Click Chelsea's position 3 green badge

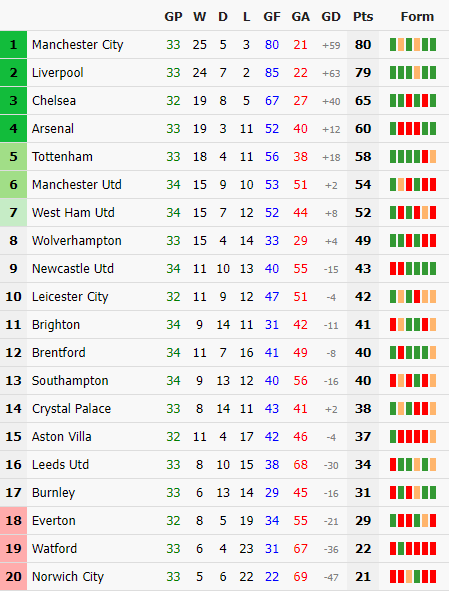[13, 101]
